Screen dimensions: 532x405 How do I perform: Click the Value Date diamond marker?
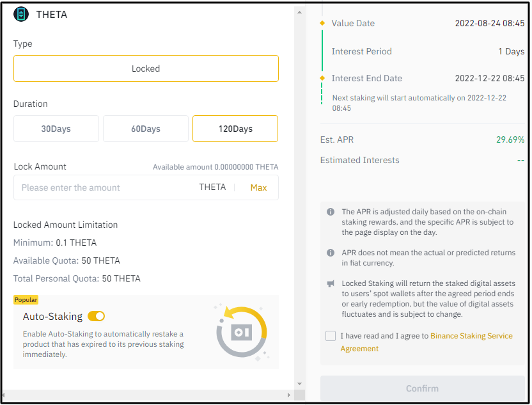point(322,24)
